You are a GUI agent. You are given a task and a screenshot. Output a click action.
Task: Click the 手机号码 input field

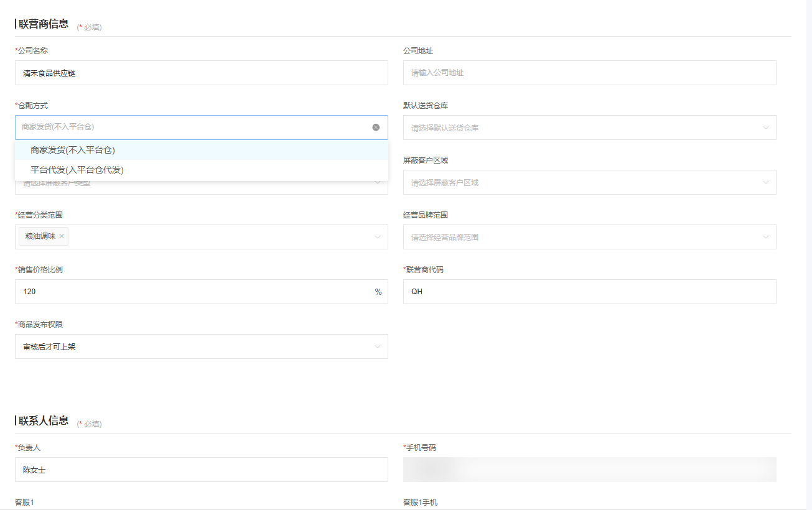tap(589, 470)
